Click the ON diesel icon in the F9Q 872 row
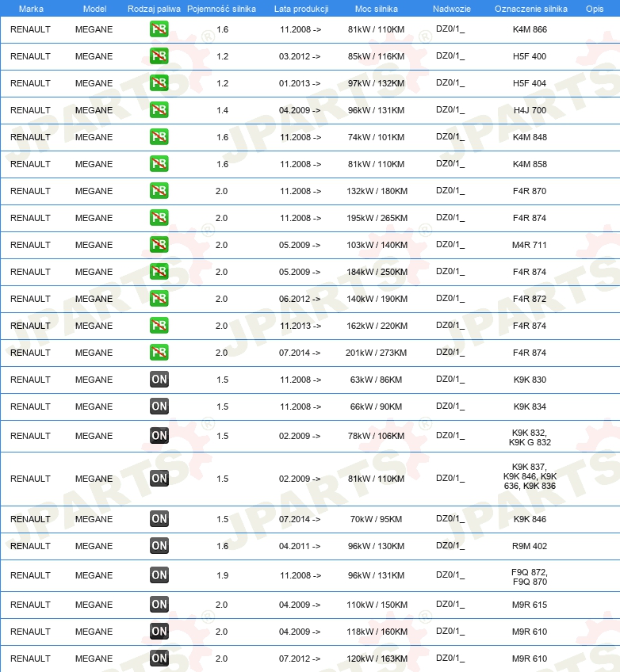Viewport: 620px width, 672px height. click(159, 575)
